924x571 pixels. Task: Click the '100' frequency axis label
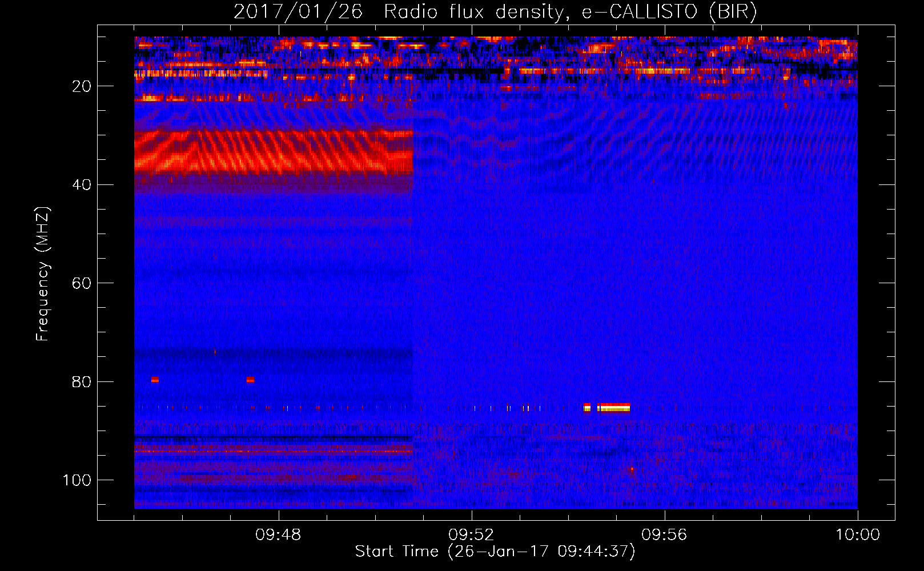coord(77,480)
